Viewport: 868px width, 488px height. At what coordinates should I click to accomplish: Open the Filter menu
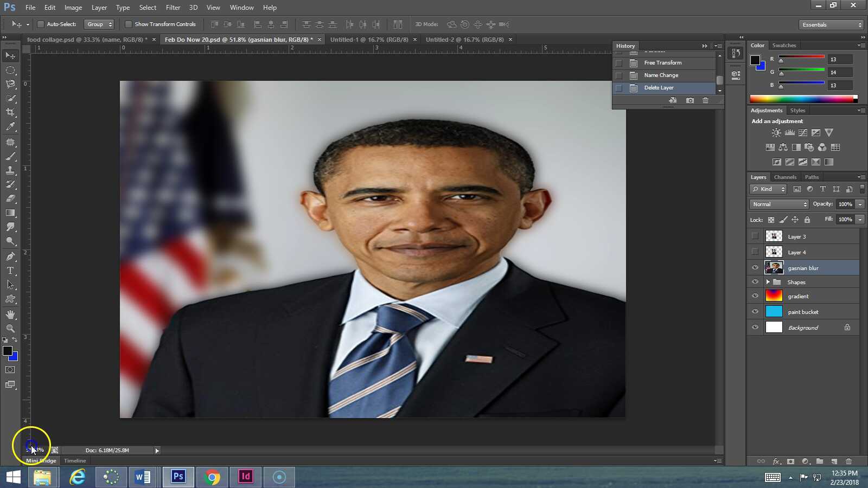[173, 7]
